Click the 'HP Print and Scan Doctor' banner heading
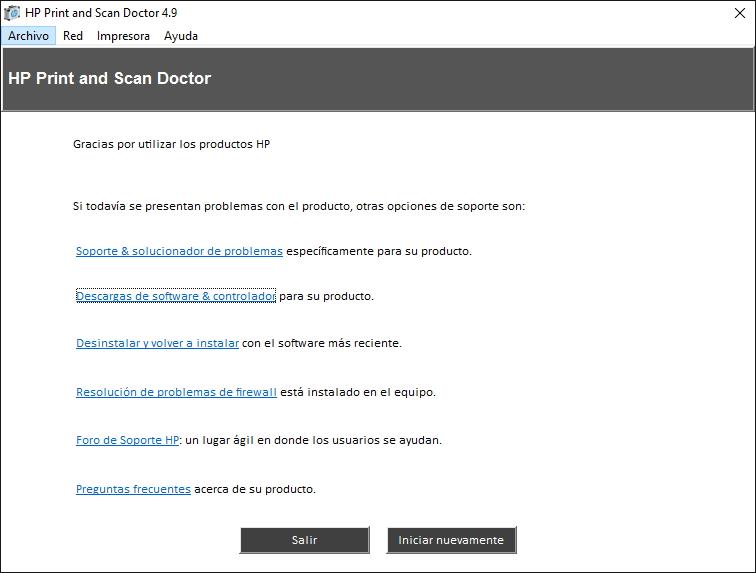The height and width of the screenshot is (573, 756). pos(109,78)
